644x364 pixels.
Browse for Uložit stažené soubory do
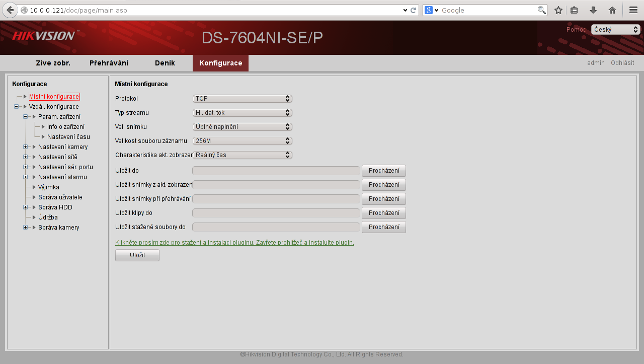[x=384, y=227]
